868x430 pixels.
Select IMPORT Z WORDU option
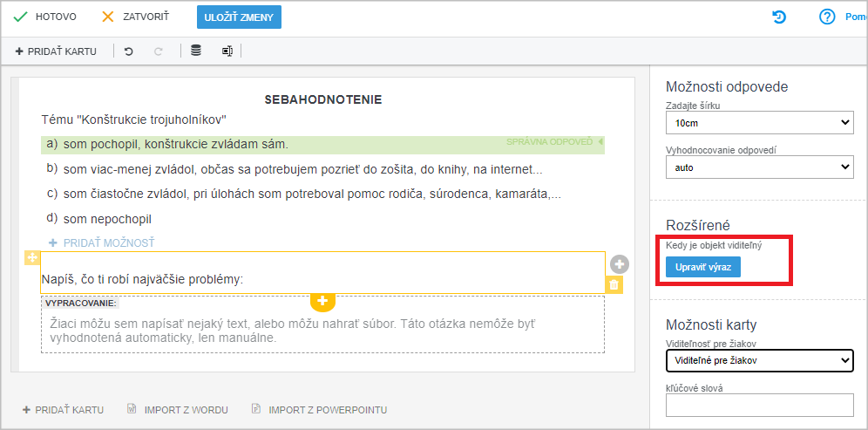coord(179,410)
